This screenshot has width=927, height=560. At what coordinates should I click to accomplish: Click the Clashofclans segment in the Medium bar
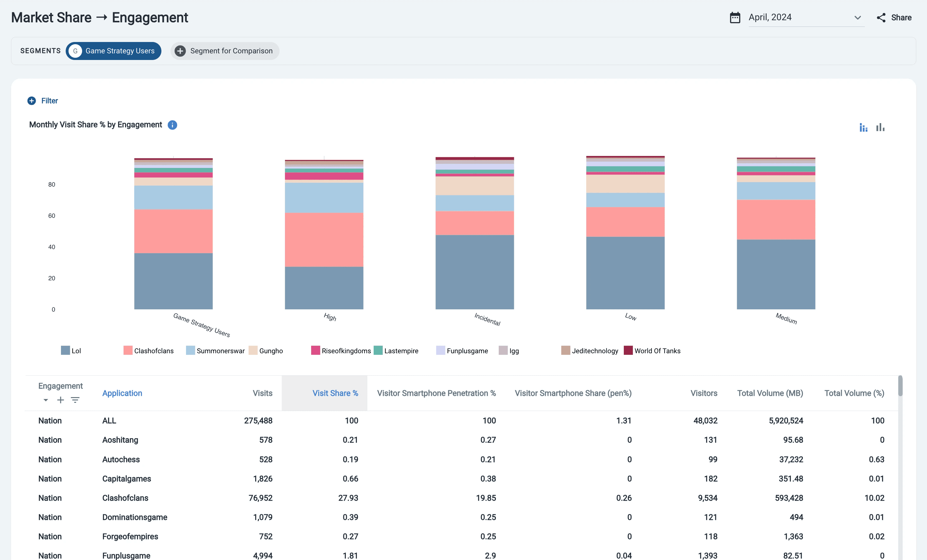coord(776,220)
